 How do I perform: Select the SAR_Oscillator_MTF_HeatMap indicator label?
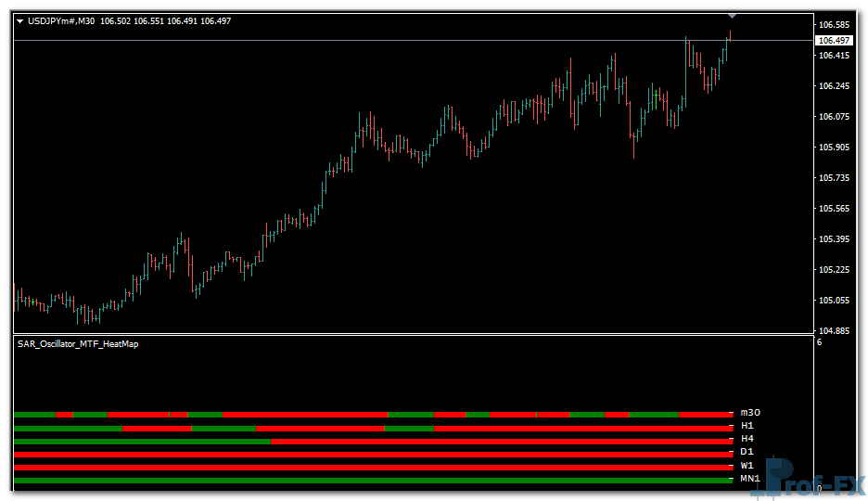coord(78,343)
